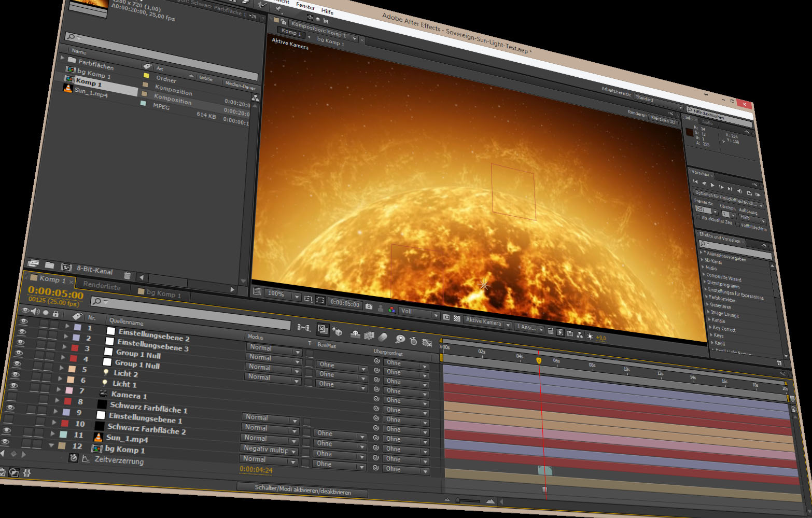
Task: Hide the Sun_1.mp4 layer
Action: pyautogui.click(x=6, y=430)
